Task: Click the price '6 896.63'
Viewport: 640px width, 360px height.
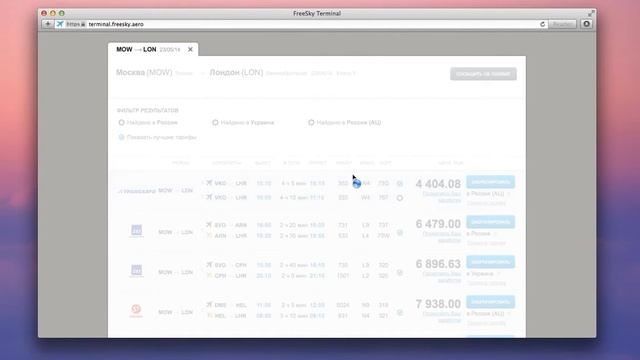Action: click(x=438, y=264)
